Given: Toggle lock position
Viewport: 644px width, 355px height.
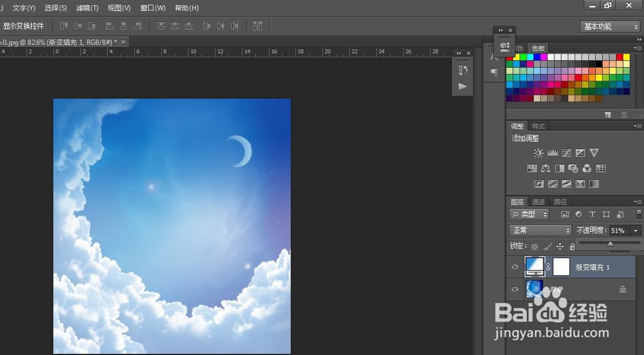Looking at the screenshot, I should (x=560, y=247).
